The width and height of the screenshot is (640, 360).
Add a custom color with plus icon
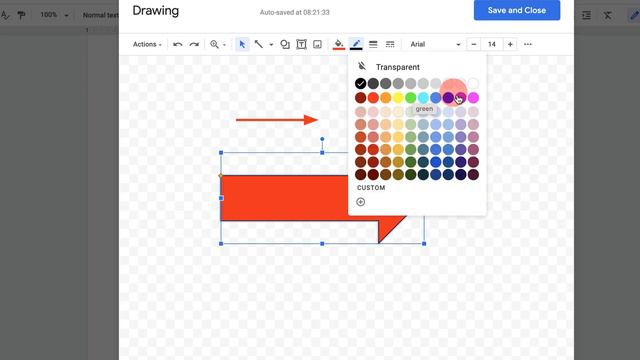[360, 202]
